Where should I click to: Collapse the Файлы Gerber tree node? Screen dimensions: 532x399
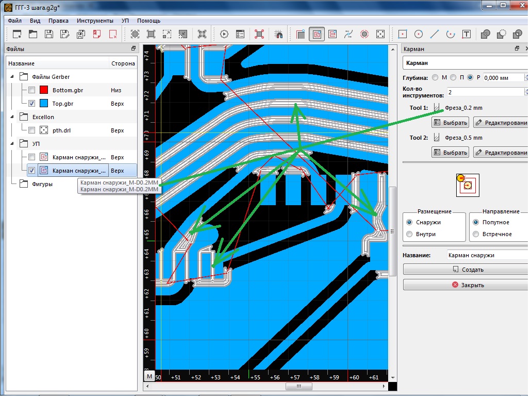[x=12, y=77]
